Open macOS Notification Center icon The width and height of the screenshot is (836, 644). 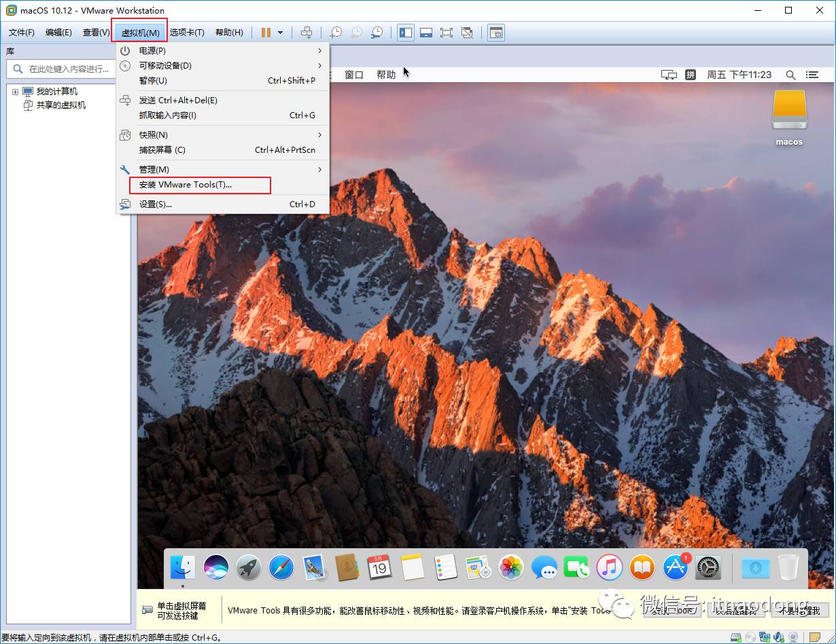coord(812,75)
